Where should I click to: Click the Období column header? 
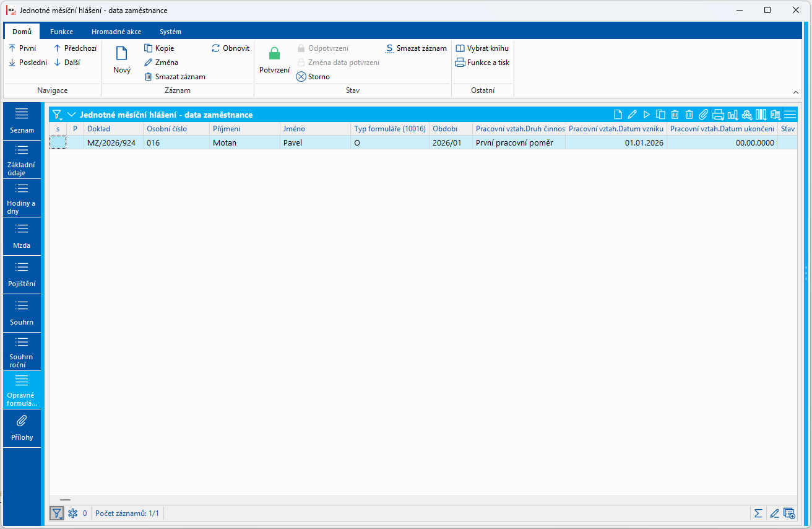pos(451,129)
